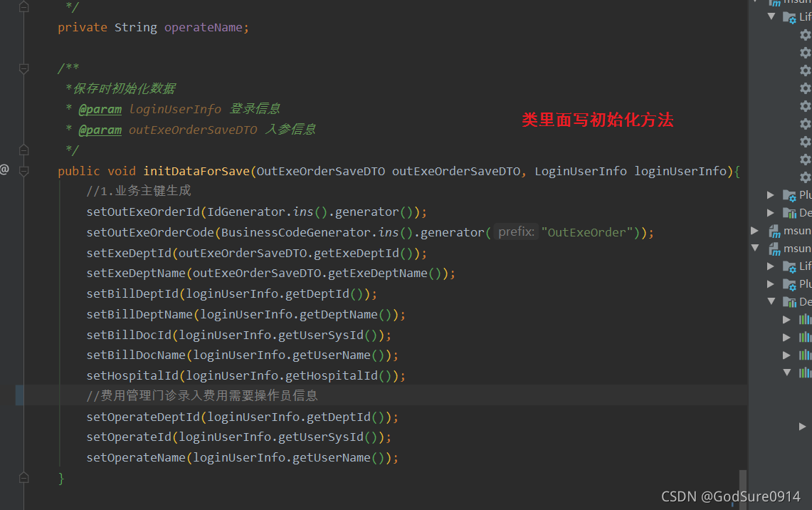Screen dimensions: 812x510
Task: Collapse the expanded Lifecycle folder in Maven panel
Action: click(x=771, y=16)
